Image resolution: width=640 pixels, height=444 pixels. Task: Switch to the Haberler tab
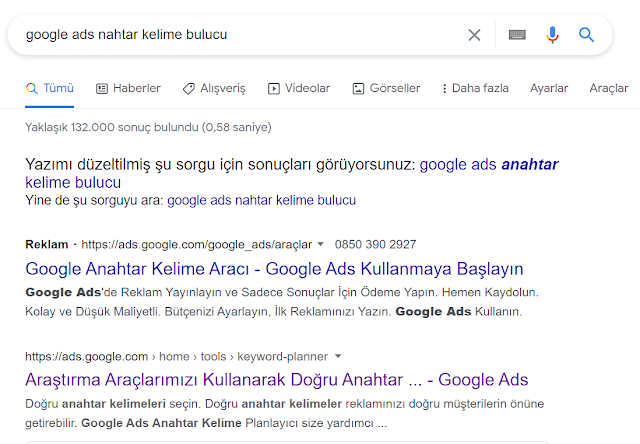(x=128, y=88)
